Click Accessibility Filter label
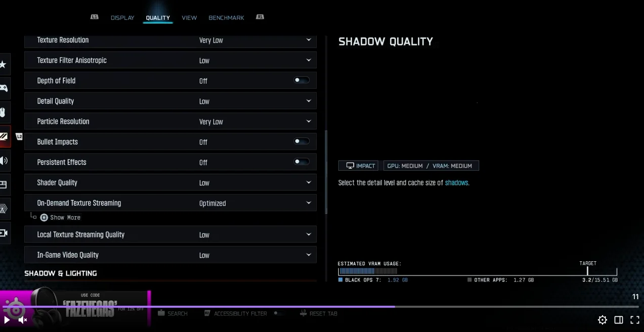The width and height of the screenshot is (644, 332). click(240, 314)
